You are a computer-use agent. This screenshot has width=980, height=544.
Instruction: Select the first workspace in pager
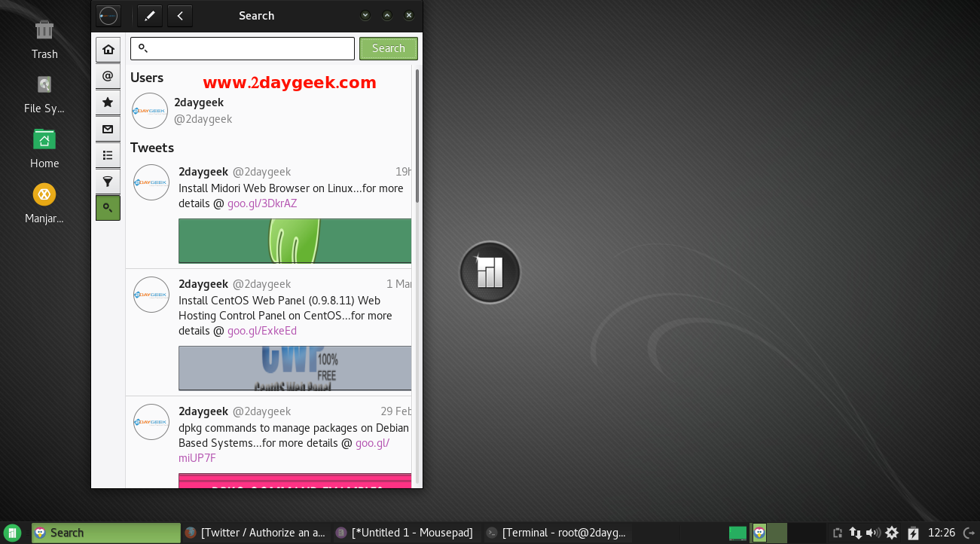click(738, 533)
